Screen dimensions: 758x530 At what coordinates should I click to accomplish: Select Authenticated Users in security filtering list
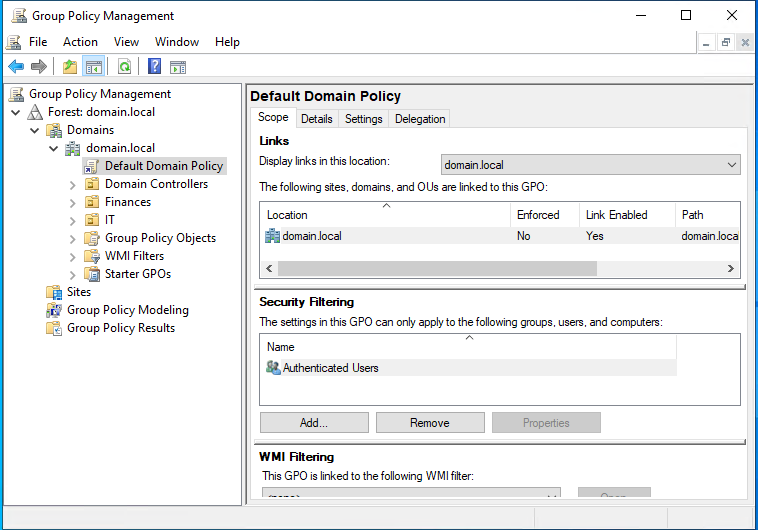point(330,368)
